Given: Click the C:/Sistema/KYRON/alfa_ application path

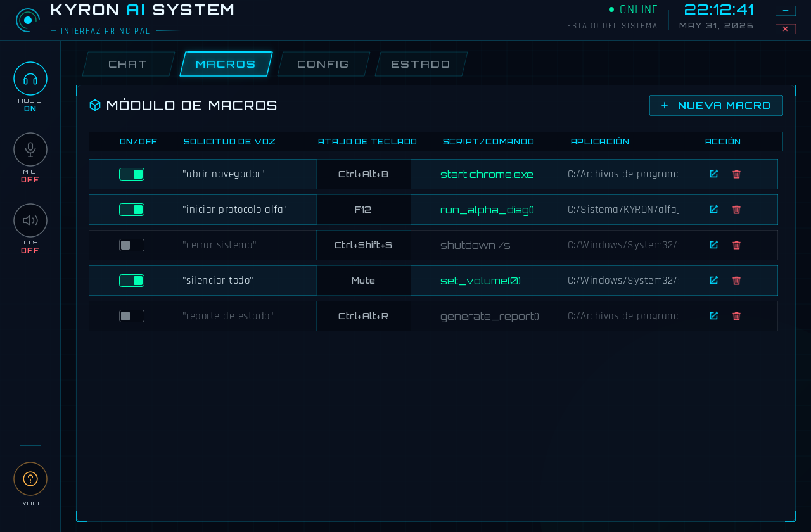Looking at the screenshot, I should [x=623, y=210].
